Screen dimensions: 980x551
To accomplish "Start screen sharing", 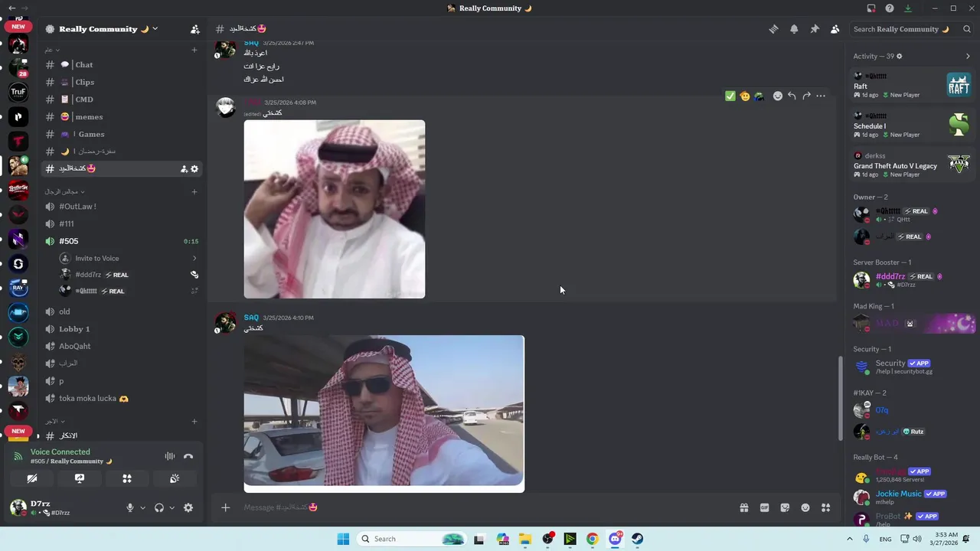I will pos(80,478).
